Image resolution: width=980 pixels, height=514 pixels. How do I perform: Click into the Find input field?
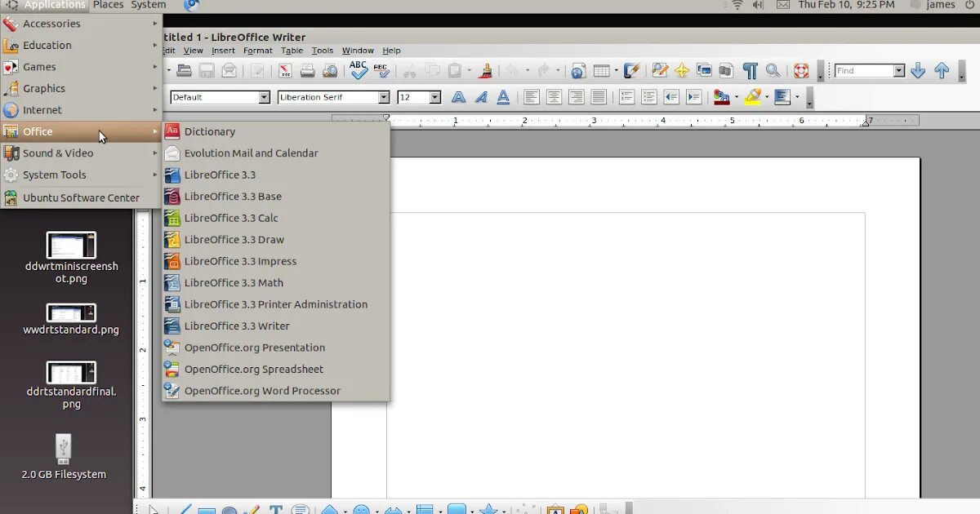coord(864,71)
